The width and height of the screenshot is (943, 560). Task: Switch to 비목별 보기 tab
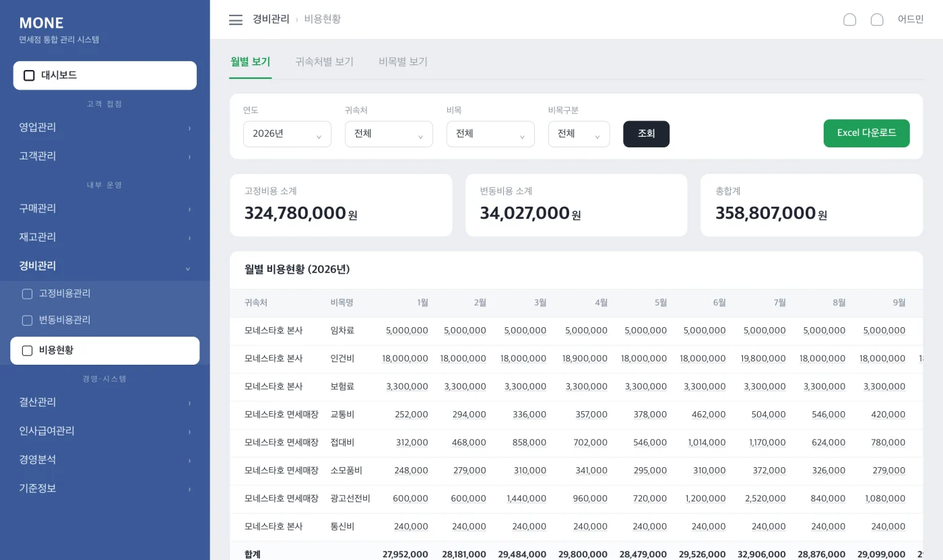coord(403,62)
